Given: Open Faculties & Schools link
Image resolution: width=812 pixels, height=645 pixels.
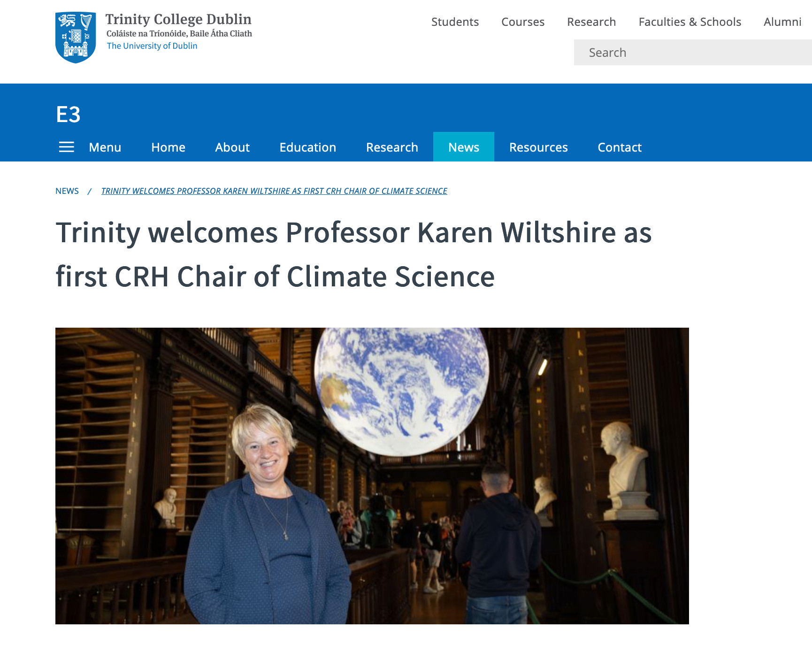Looking at the screenshot, I should pos(690,22).
